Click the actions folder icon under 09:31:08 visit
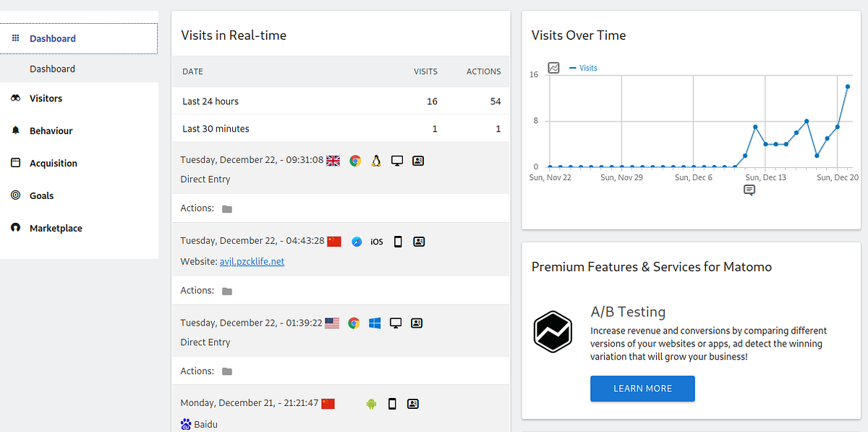Screen dimensions: 868x432 (227, 208)
